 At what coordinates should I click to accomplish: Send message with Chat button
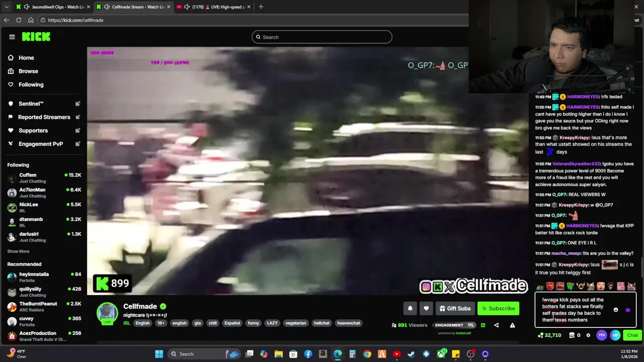point(632,335)
